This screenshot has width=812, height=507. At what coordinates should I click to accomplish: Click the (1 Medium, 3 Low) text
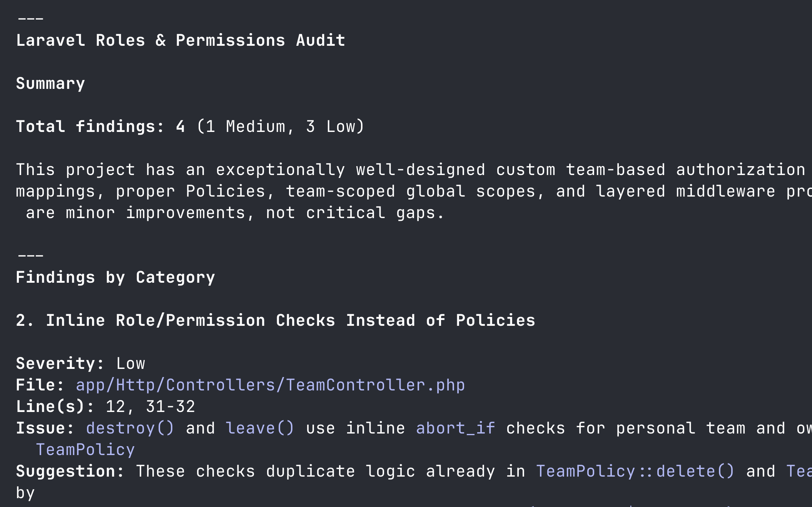(280, 127)
